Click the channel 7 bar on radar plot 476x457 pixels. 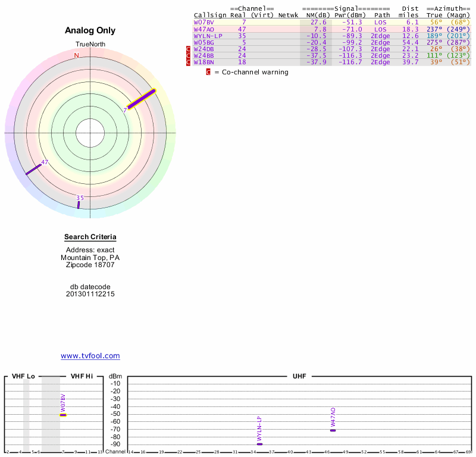coord(142,99)
